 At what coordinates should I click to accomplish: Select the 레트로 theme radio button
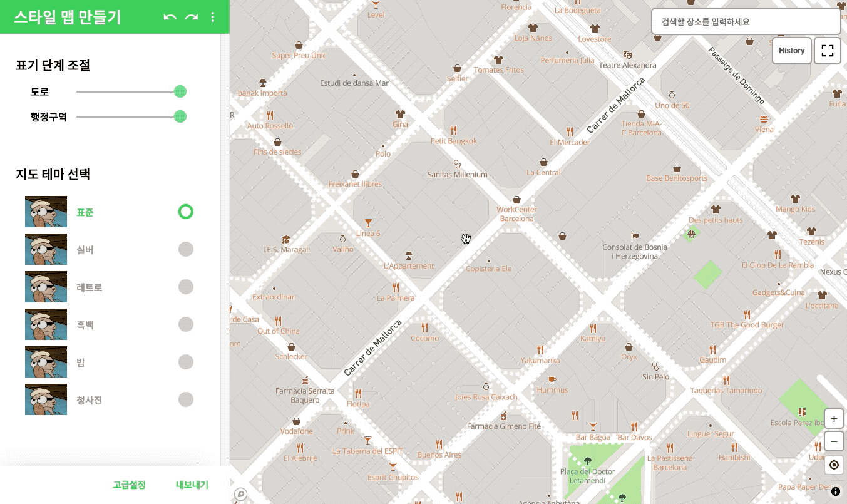186,287
